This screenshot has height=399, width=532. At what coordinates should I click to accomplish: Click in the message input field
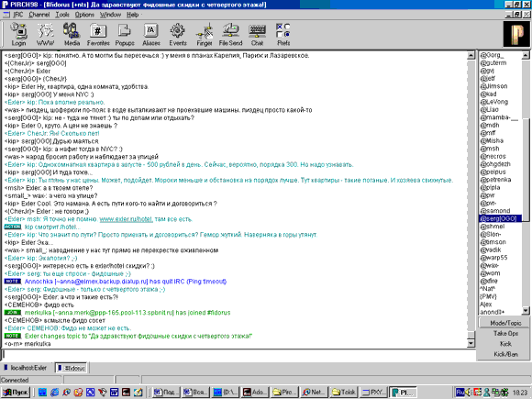[238, 354]
